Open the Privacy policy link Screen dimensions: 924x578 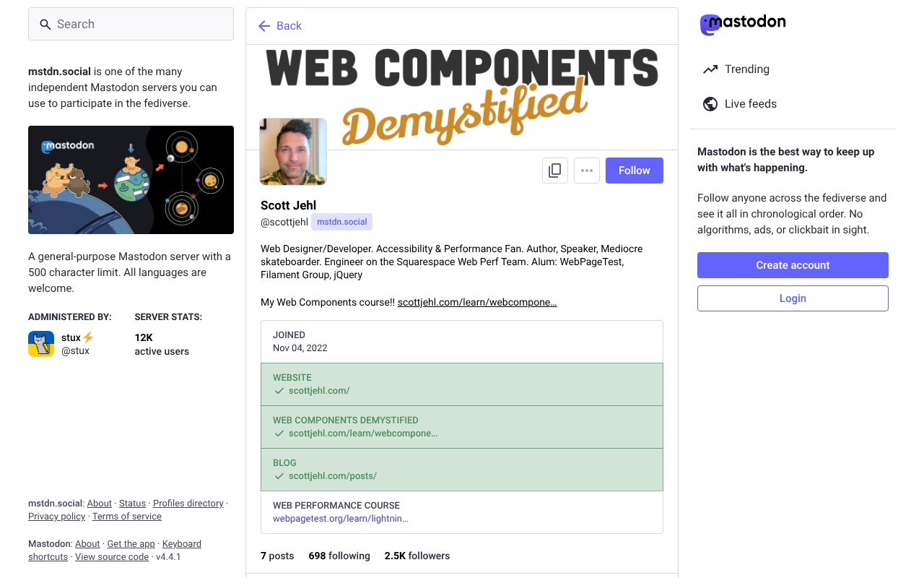point(56,517)
